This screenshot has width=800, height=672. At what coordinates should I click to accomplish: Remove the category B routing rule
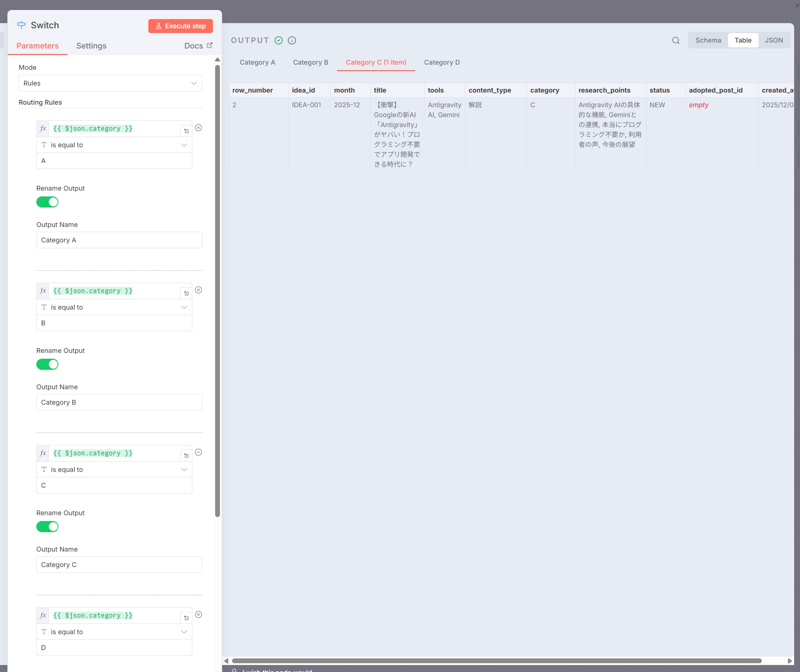(x=199, y=290)
